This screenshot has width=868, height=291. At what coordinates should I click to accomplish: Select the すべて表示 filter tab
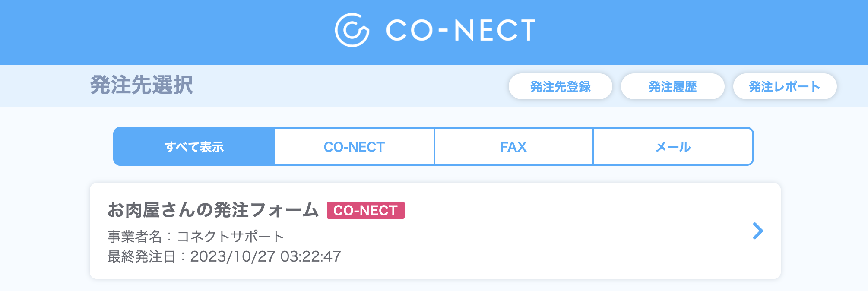point(194,146)
